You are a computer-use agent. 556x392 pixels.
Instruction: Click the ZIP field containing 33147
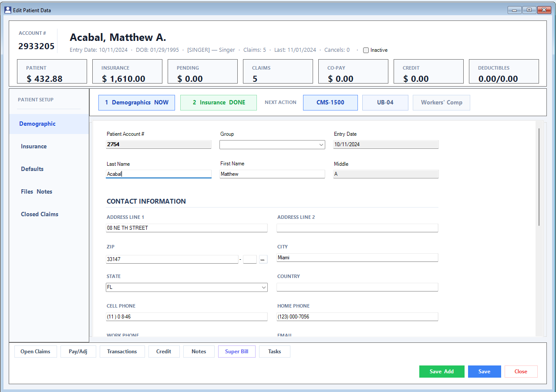[x=172, y=259]
